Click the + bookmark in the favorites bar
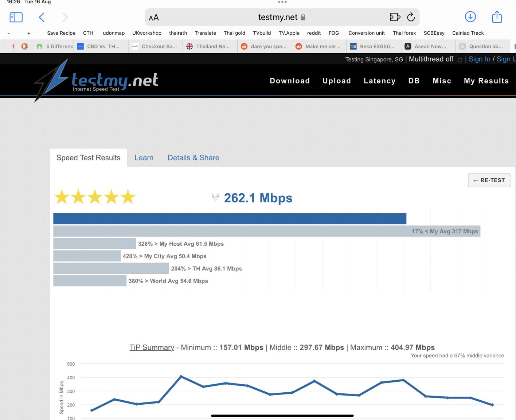The width and height of the screenshot is (516, 420). click(29, 33)
